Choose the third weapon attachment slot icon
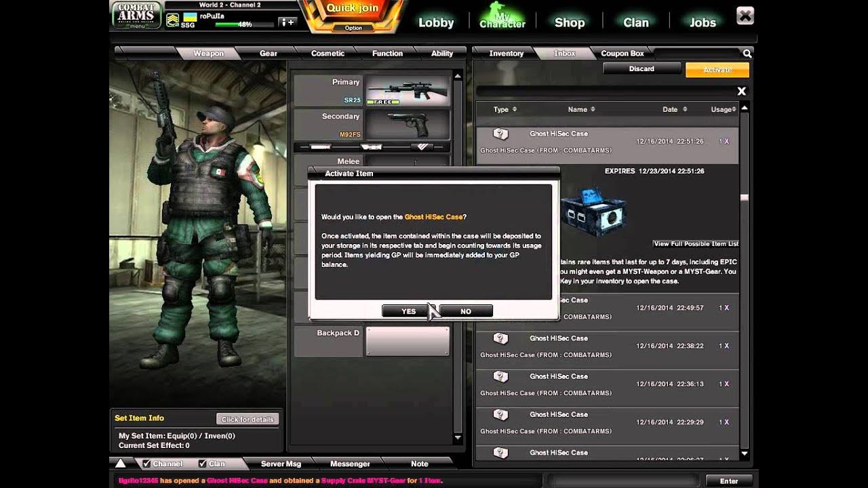This screenshot has width=868, height=488. [424, 146]
